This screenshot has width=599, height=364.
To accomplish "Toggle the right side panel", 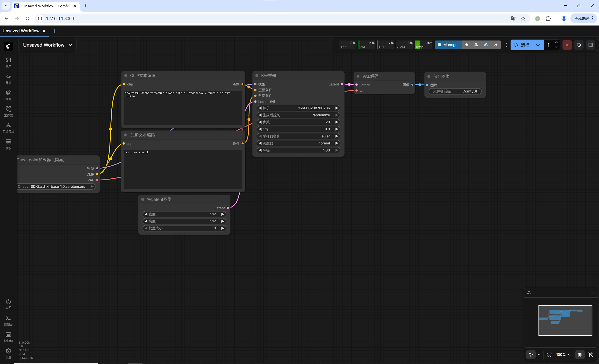I will pos(591,45).
